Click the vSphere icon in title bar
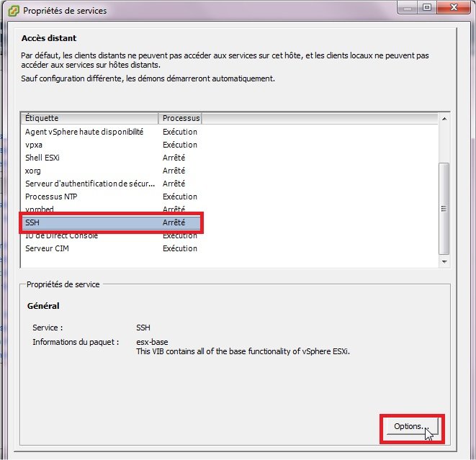Screen dimensions: 476x460 click(x=12, y=10)
